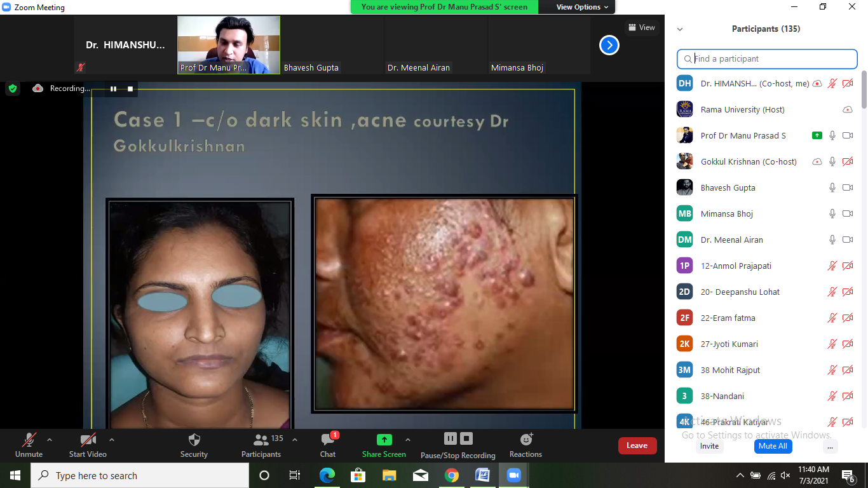868x488 pixels.
Task: Open share options arrow beside Share Screen
Action: (408, 440)
